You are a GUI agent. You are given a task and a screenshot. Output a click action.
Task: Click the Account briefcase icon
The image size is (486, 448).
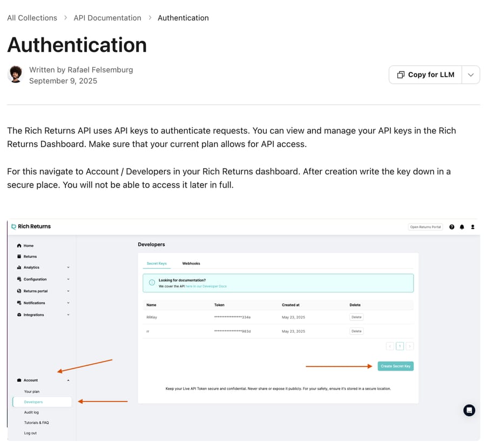[19, 380]
